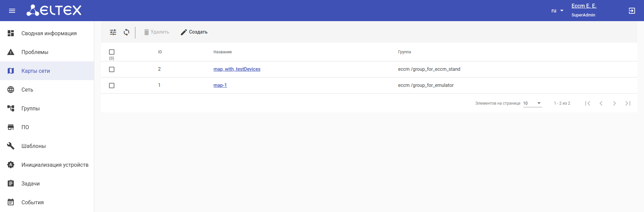
Task: Click the logout icon
Action: [x=632, y=11]
